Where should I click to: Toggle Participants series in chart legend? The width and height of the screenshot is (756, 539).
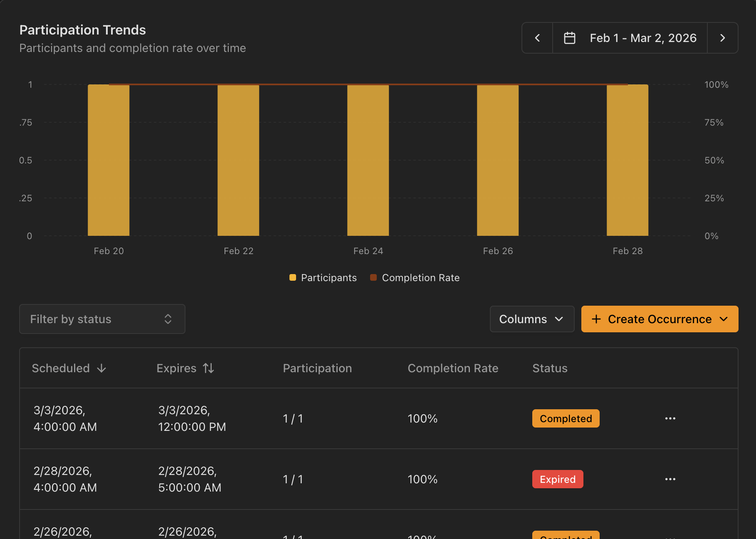tap(323, 277)
